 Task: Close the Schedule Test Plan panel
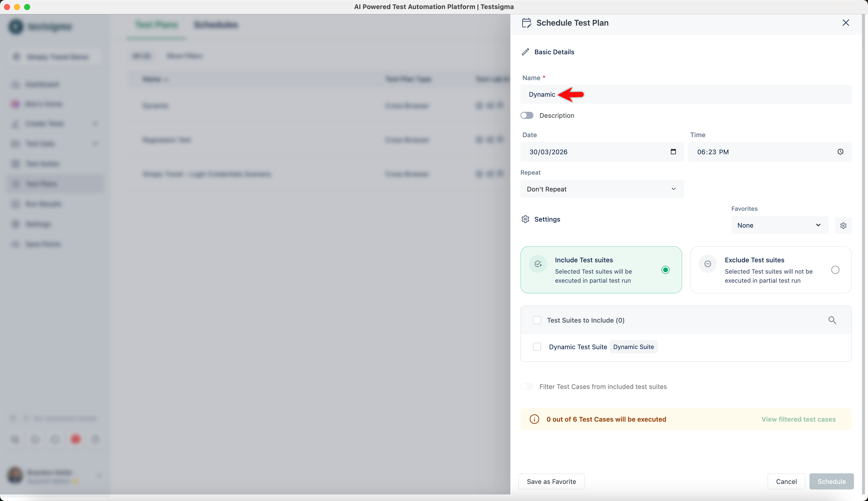[x=846, y=23]
